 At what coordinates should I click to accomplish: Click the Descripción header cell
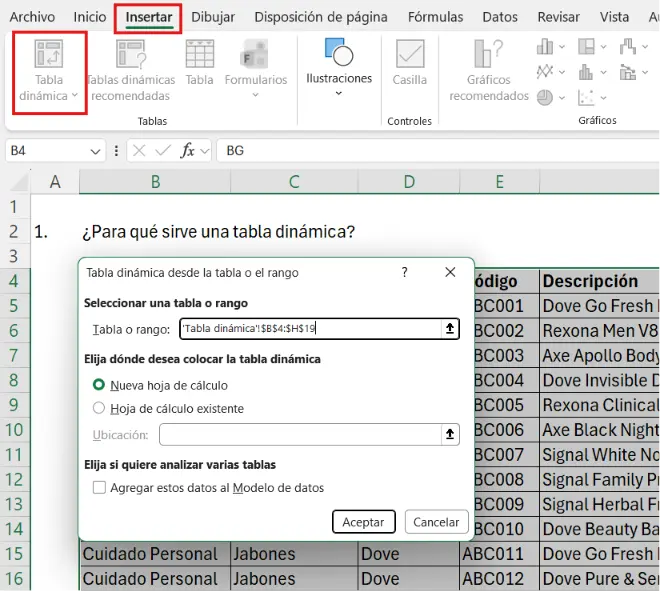click(x=599, y=281)
